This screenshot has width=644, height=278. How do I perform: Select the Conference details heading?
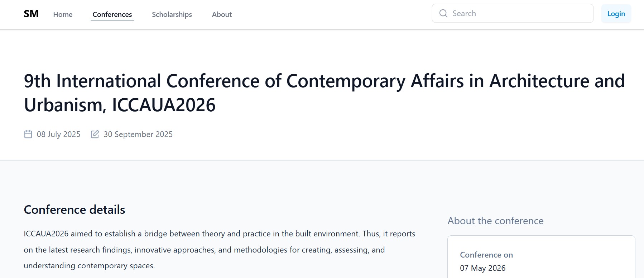point(75,209)
